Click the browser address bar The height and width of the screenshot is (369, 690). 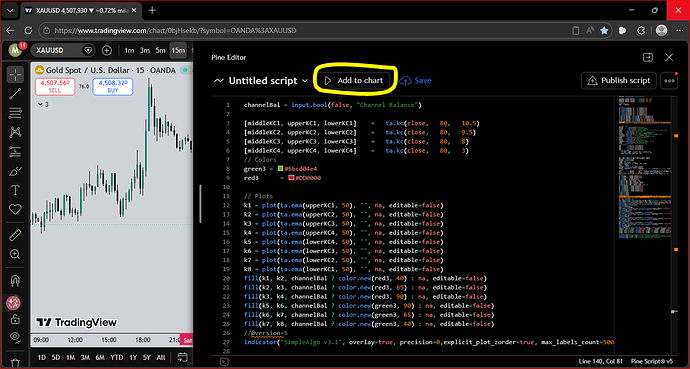click(x=308, y=30)
